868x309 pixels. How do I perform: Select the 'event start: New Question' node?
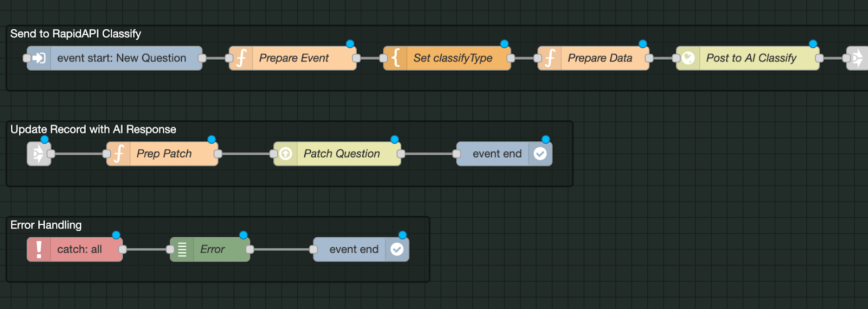point(122,58)
